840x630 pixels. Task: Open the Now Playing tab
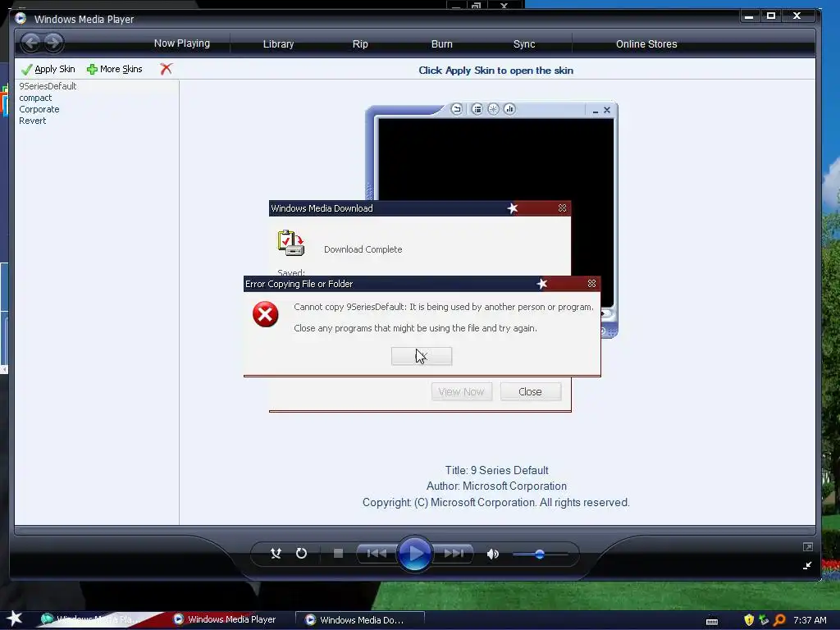[181, 43]
